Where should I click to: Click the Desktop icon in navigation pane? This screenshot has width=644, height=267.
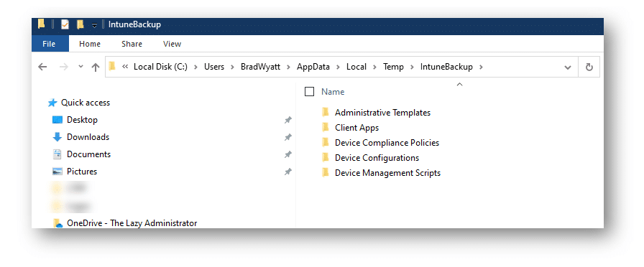pyautogui.click(x=57, y=120)
